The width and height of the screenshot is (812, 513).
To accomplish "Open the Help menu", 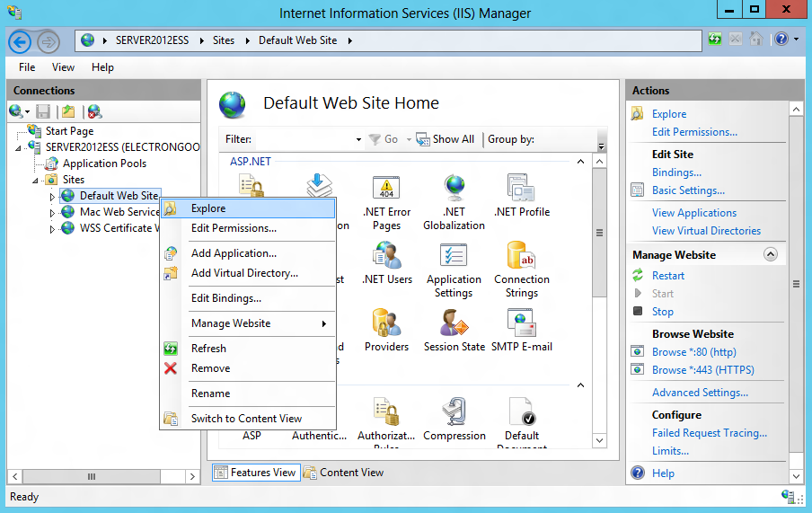I will tap(102, 67).
